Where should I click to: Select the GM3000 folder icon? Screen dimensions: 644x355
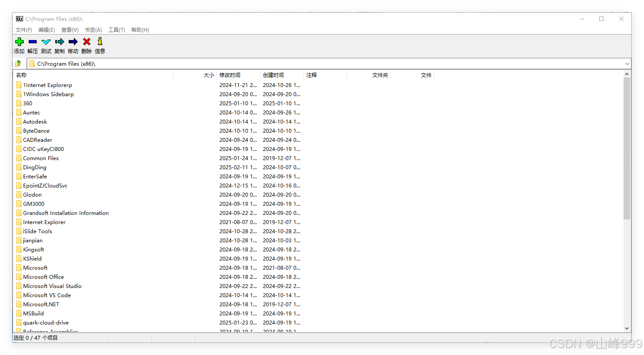tap(19, 204)
